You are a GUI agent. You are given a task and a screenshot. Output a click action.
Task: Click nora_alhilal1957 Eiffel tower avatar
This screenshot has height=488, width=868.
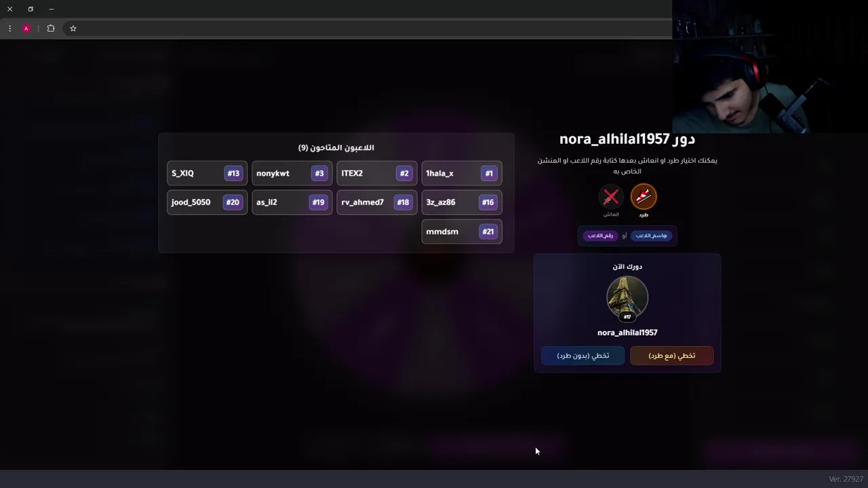[627, 298]
